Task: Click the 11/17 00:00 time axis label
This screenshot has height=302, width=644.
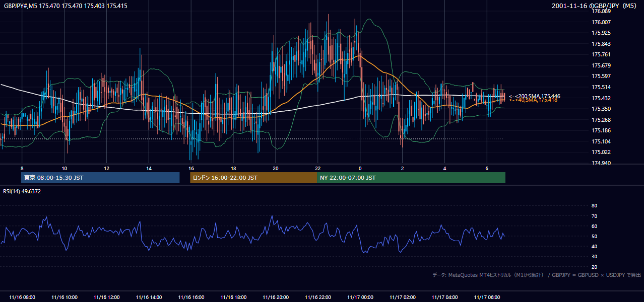Action: (360, 297)
